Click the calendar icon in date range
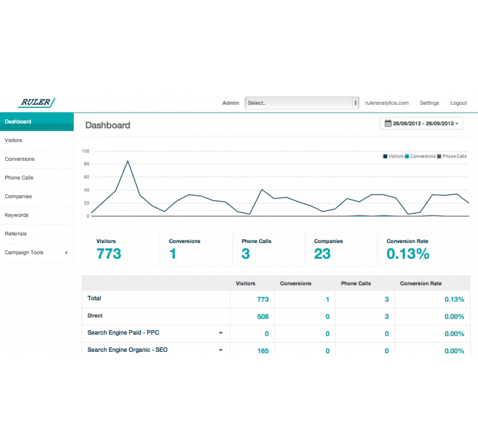The height and width of the screenshot is (448, 478). point(388,123)
